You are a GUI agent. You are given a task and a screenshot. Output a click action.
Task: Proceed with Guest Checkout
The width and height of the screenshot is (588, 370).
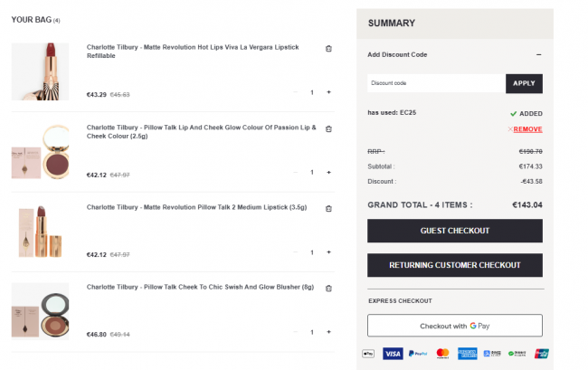point(455,231)
